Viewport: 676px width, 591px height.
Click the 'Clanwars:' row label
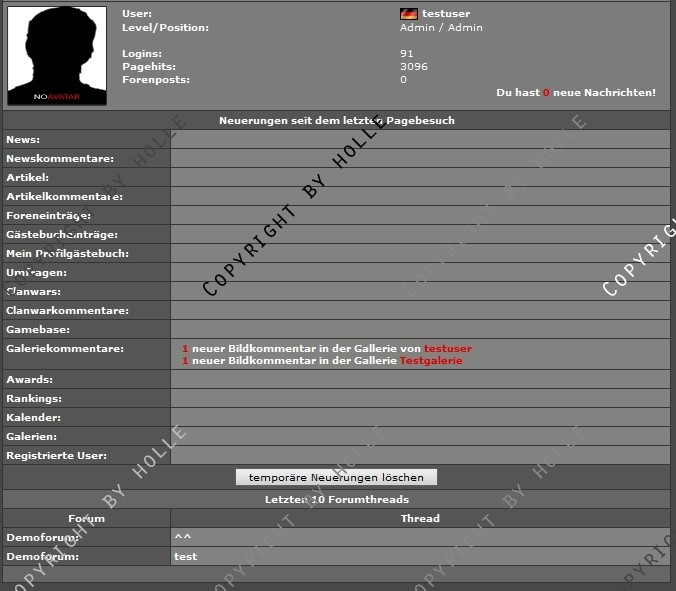pos(33,291)
